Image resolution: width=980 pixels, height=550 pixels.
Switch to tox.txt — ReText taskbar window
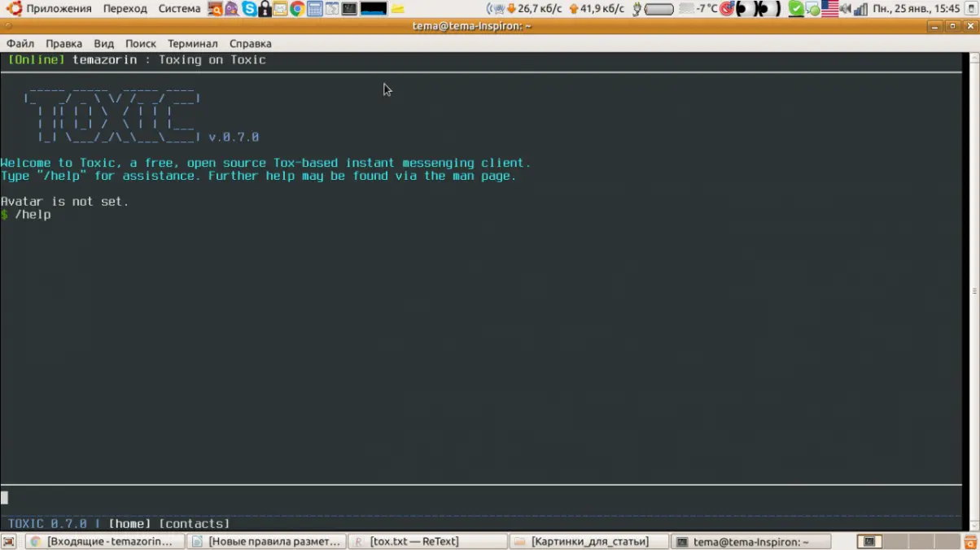[x=427, y=541]
